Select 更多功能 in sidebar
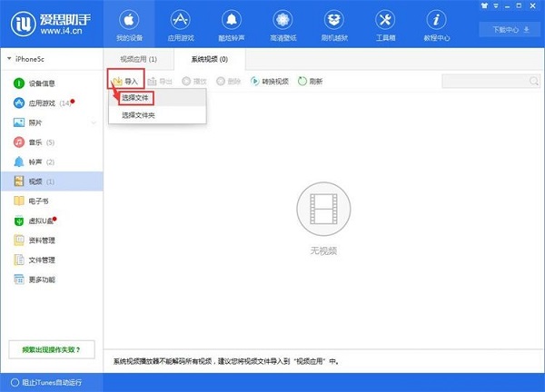Screen dimensions: 545x392 coord(52,279)
